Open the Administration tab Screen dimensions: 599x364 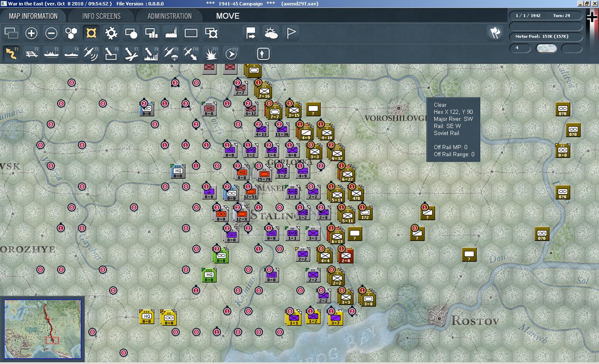click(x=169, y=16)
